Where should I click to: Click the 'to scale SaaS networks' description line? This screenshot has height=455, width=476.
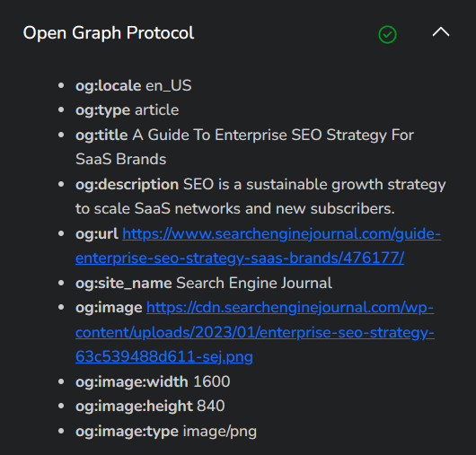[235, 209]
